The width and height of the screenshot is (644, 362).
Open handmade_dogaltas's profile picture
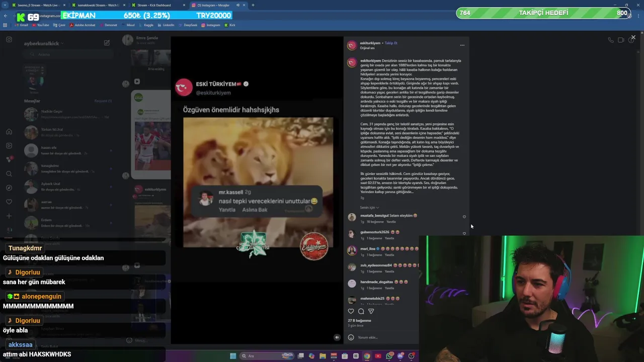point(352,284)
